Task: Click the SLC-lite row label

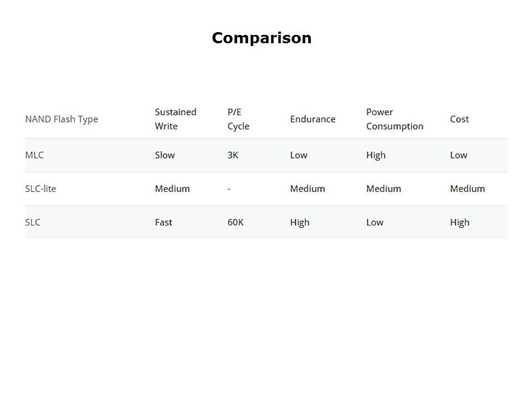Action: [x=40, y=188]
